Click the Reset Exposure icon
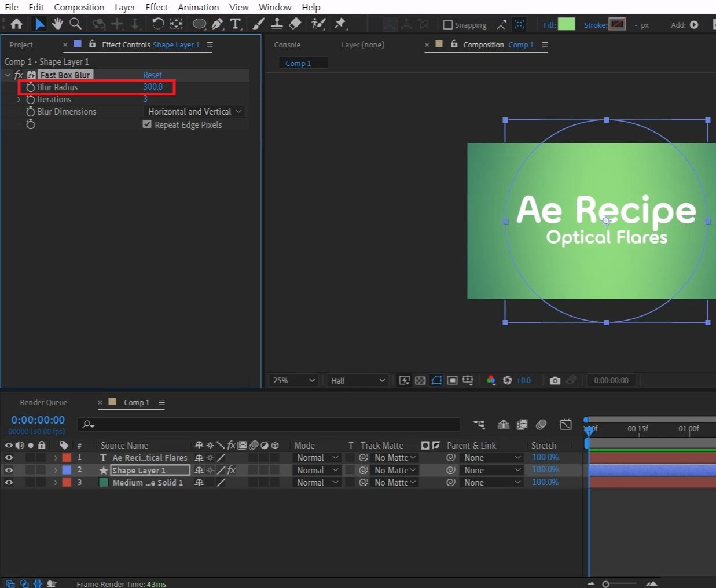 point(507,380)
